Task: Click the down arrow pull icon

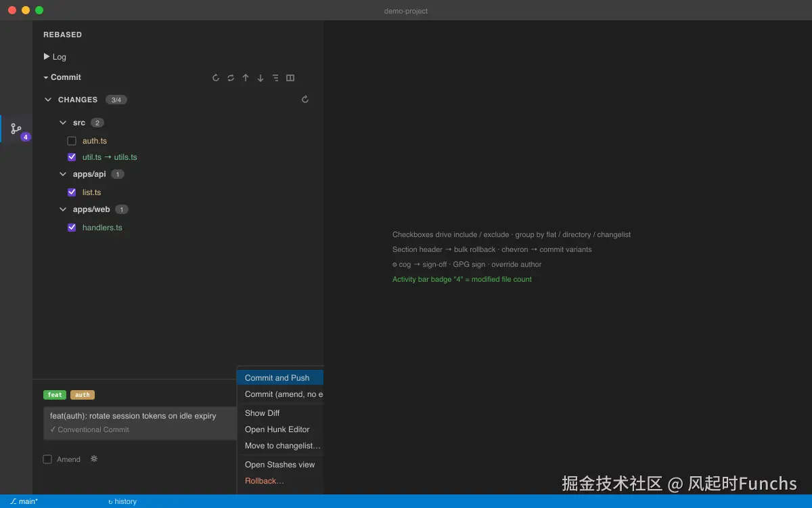Action: (x=261, y=78)
